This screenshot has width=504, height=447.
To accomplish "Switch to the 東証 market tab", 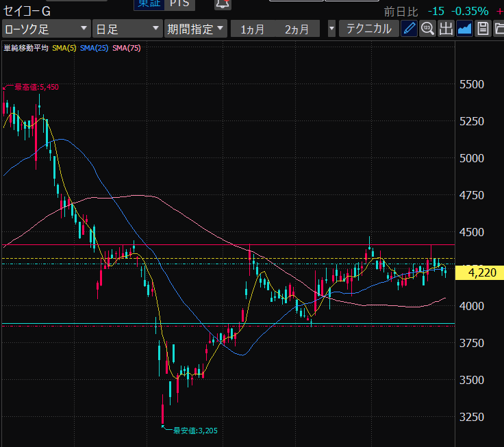I will (x=149, y=5).
